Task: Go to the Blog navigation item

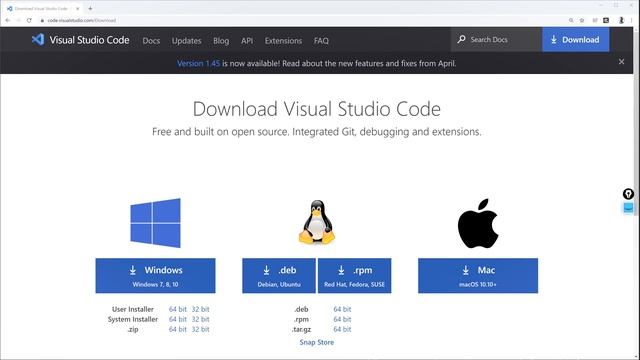Action: (221, 40)
